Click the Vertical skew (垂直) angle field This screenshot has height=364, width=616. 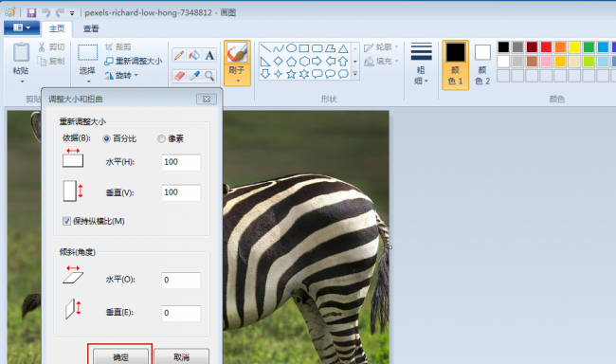[181, 313]
